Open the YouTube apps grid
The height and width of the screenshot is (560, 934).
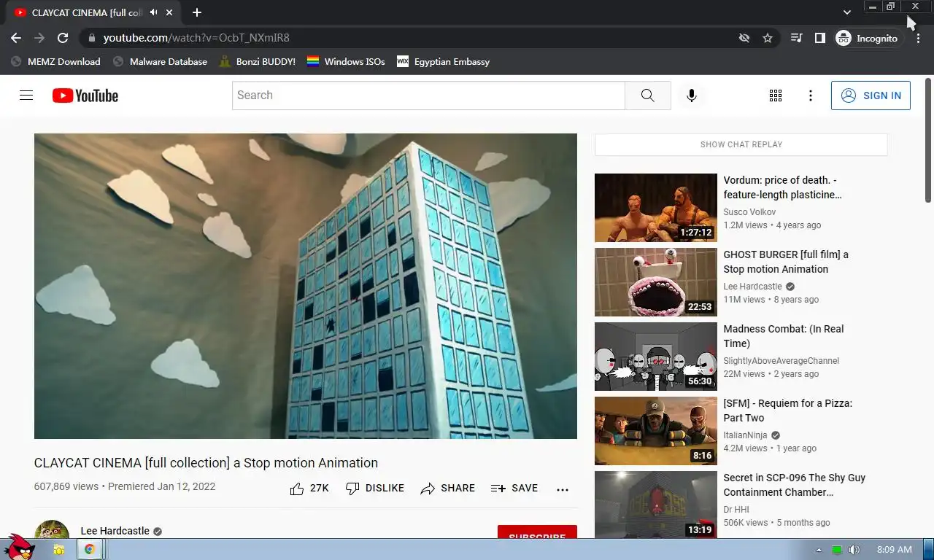(x=776, y=96)
